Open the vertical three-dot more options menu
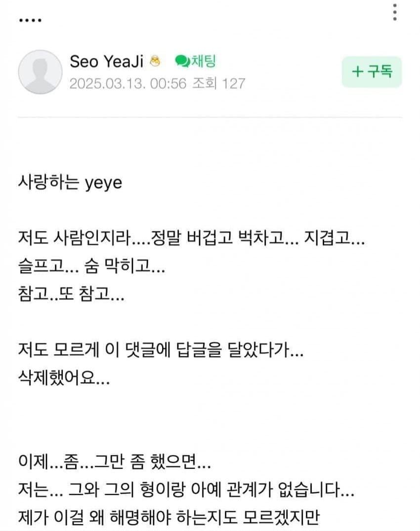Image resolution: width=420 pixels, height=531 pixels. pyautogui.click(x=395, y=12)
